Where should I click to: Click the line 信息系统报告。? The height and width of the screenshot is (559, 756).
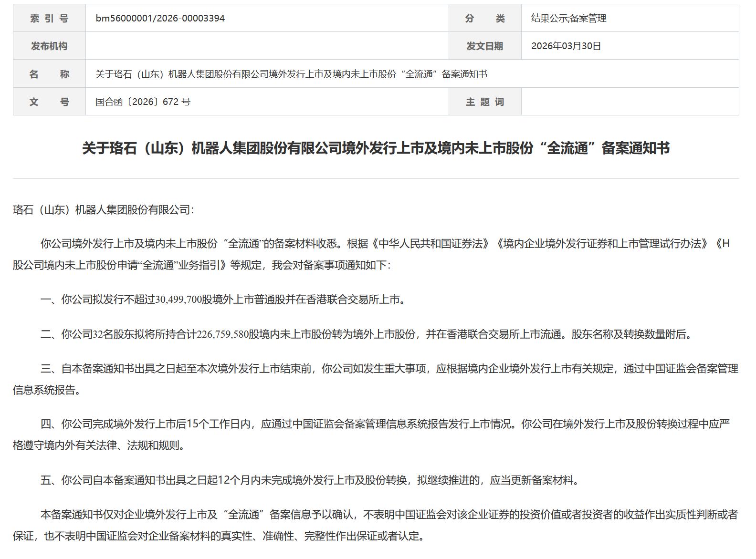[47, 390]
